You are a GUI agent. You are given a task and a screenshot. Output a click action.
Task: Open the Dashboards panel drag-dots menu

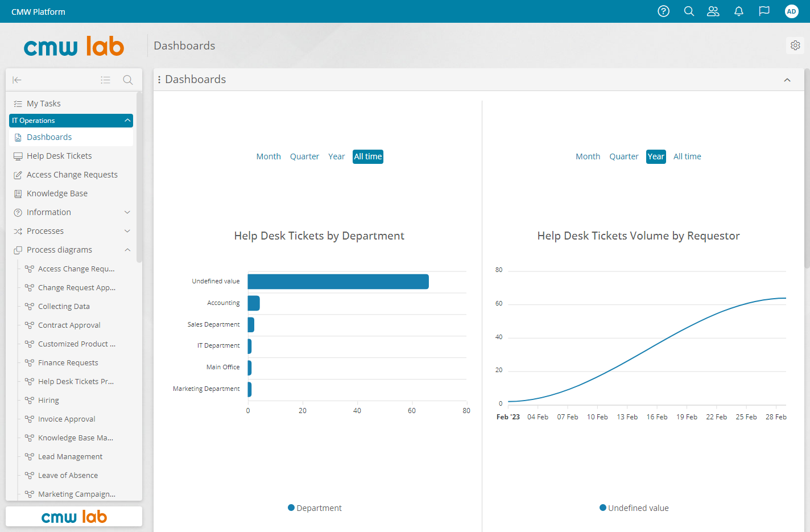[x=159, y=80]
